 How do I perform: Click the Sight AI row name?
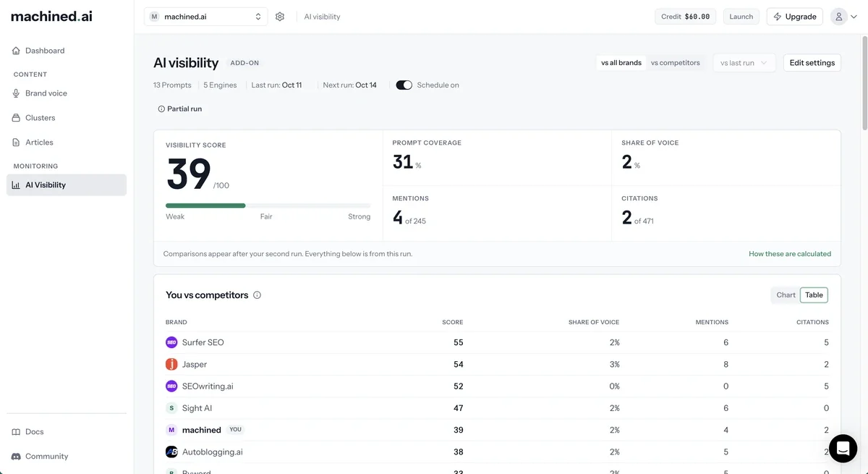pos(197,408)
